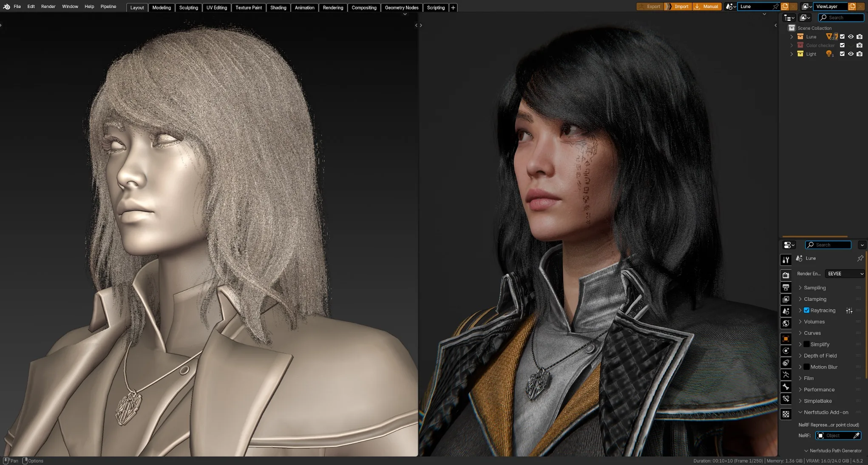868x465 pixels.
Task: Open the Texture properties tab
Action: point(786,414)
